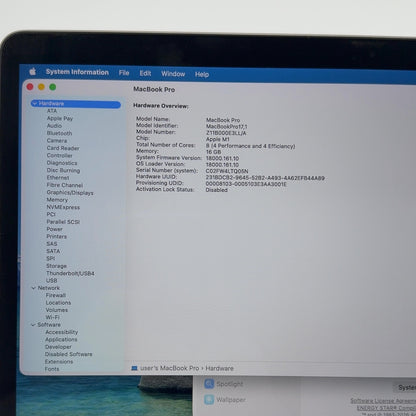This screenshot has height=416, width=416.
Task: Click the Wallpaper settings icon
Action: [x=209, y=399]
